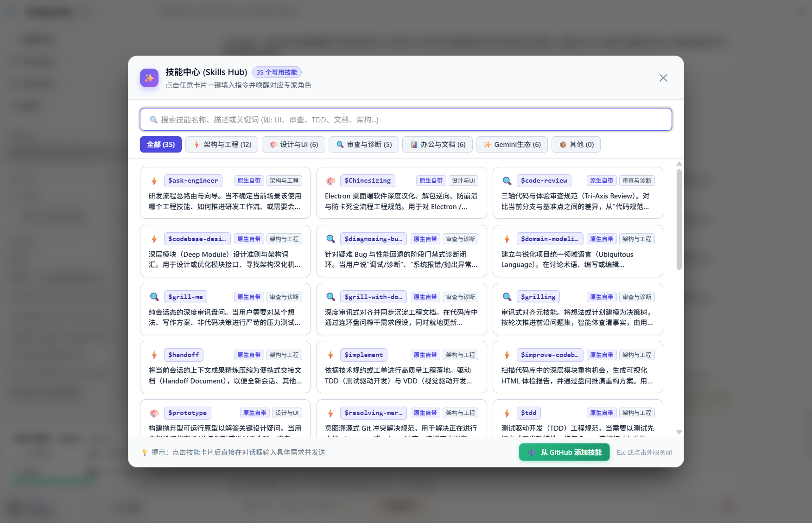812x523 pixels.
Task: Select the 全部 (35) filter tab
Action: pyautogui.click(x=161, y=145)
